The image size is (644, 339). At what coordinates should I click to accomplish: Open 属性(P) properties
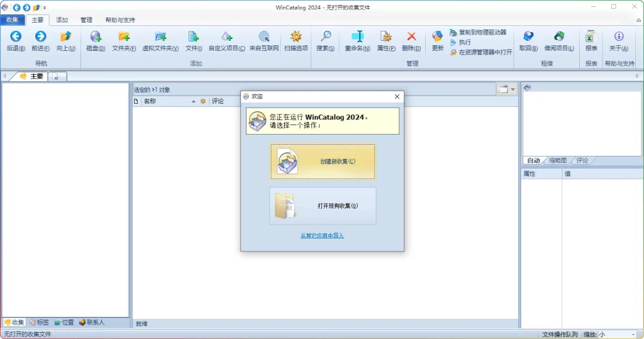386,41
